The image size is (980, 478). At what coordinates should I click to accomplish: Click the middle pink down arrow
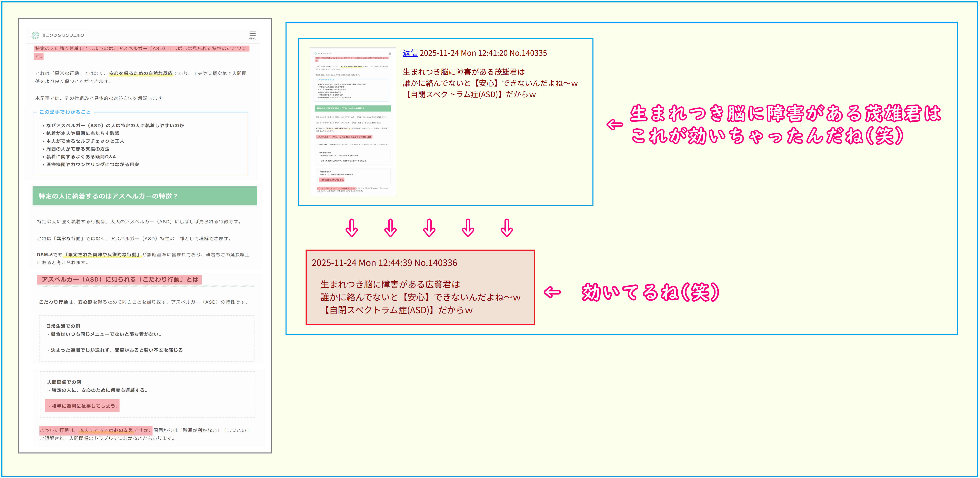(x=429, y=228)
